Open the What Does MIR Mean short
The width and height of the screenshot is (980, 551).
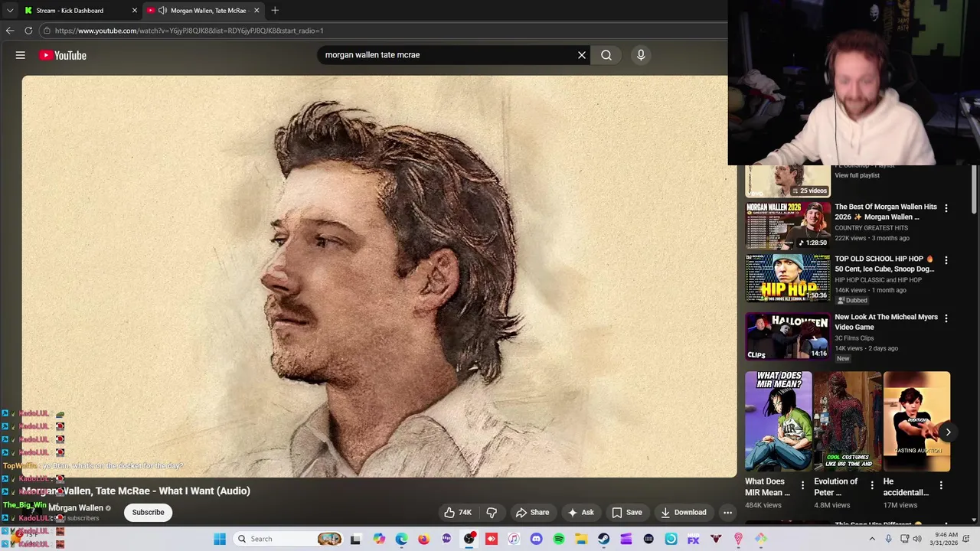coord(779,422)
